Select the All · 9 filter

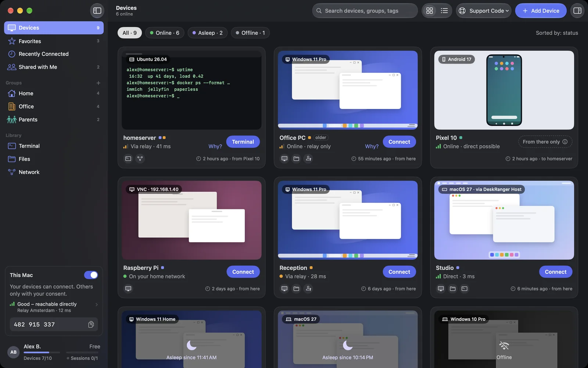coord(130,33)
